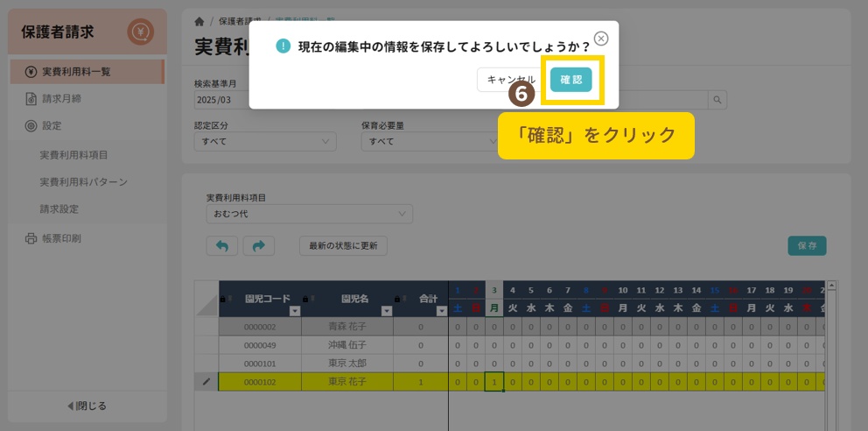Image resolution: width=868 pixels, height=431 pixels.
Task: Open the 実費利用料項目 おむつ代 dropdown
Action: (x=309, y=214)
